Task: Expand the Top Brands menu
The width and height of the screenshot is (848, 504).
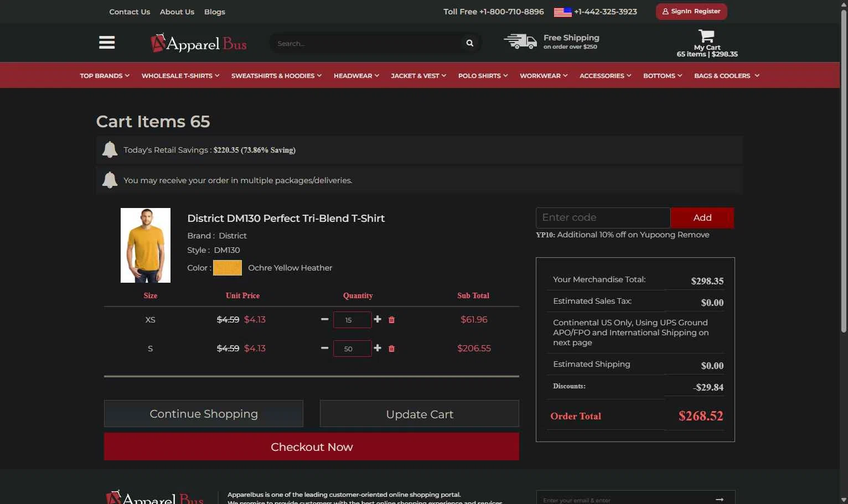Action: [105, 76]
